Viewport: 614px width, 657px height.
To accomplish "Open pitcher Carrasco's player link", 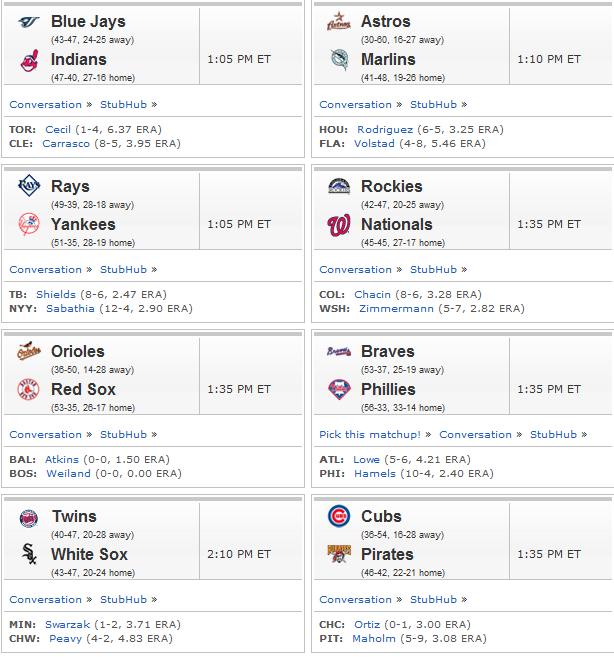I will [x=66, y=144].
